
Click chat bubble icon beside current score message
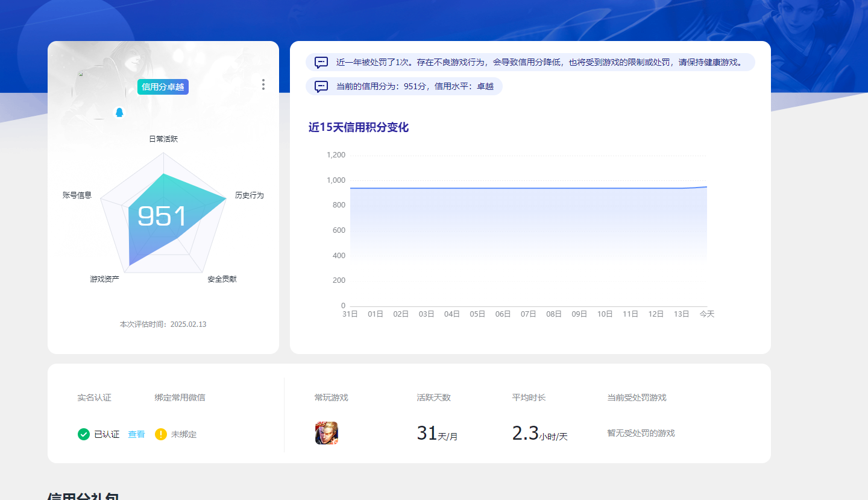coord(322,86)
